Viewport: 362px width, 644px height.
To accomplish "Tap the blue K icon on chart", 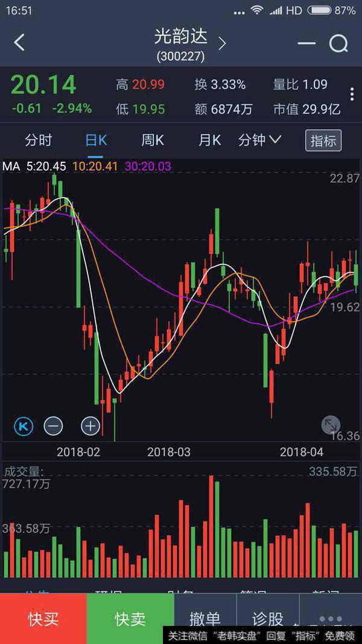I will click(24, 426).
